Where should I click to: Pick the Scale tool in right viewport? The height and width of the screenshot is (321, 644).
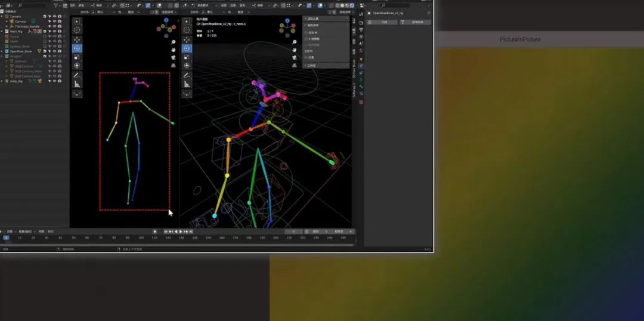[187, 57]
